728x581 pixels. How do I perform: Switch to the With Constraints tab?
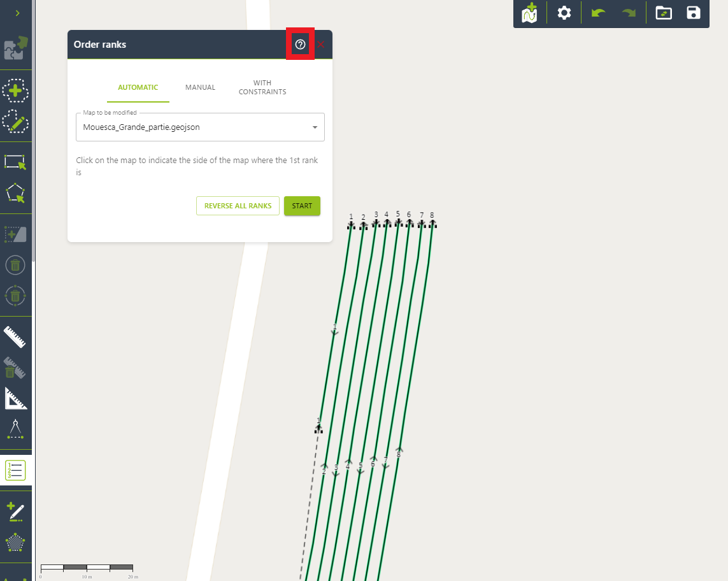[262, 87]
